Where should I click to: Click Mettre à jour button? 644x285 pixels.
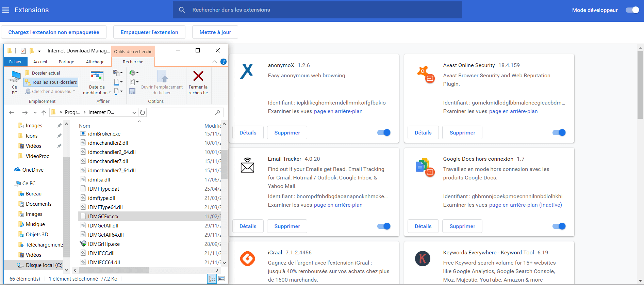point(215,32)
